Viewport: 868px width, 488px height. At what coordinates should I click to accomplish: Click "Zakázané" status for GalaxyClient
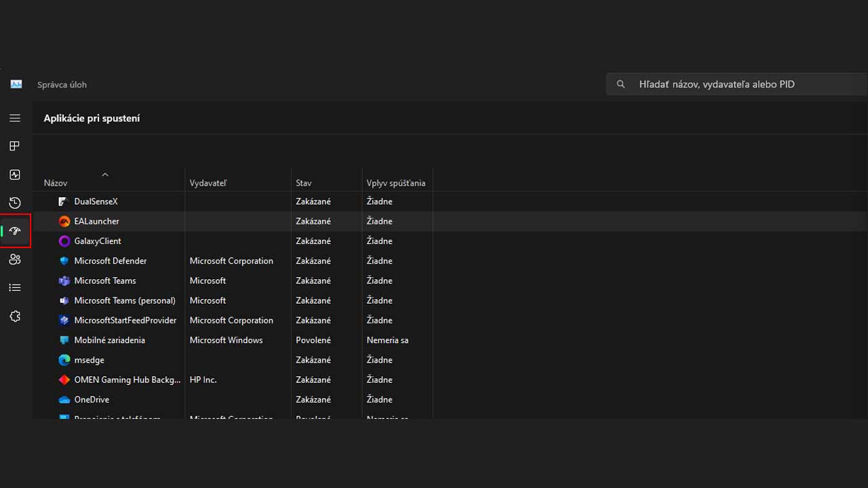[313, 241]
